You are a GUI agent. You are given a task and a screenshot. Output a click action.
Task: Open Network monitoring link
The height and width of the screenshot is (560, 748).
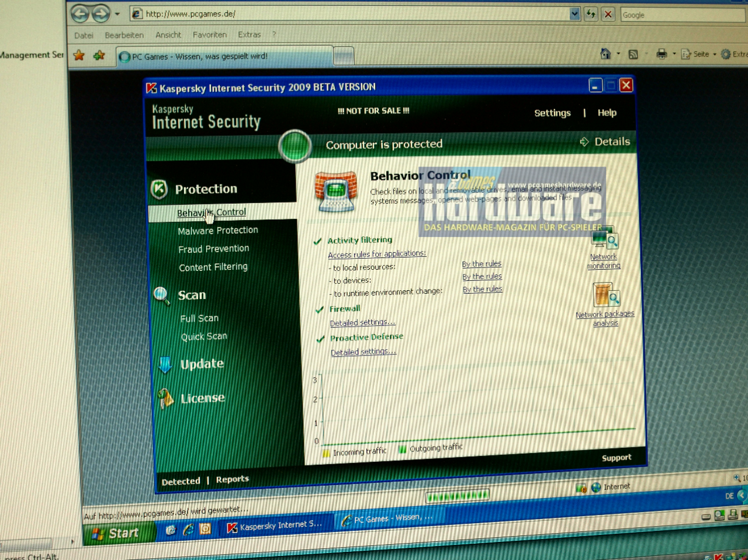click(604, 261)
